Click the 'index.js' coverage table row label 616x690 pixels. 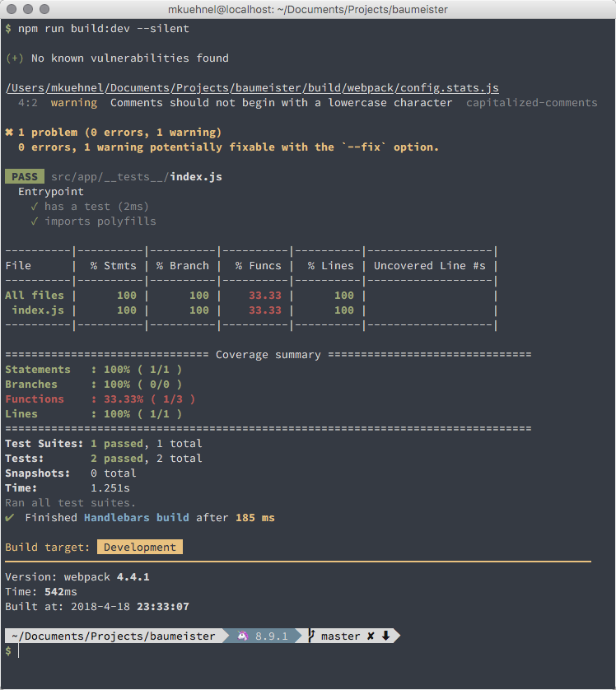tap(38, 310)
